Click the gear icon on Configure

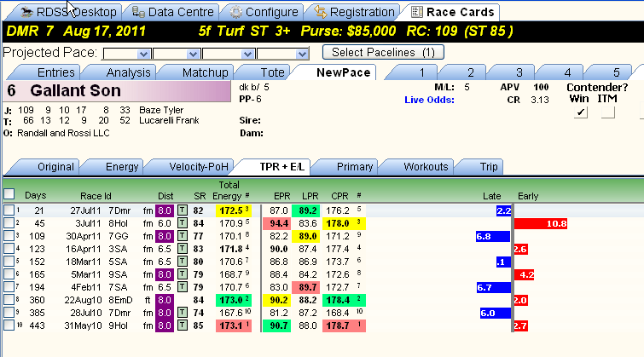235,13
